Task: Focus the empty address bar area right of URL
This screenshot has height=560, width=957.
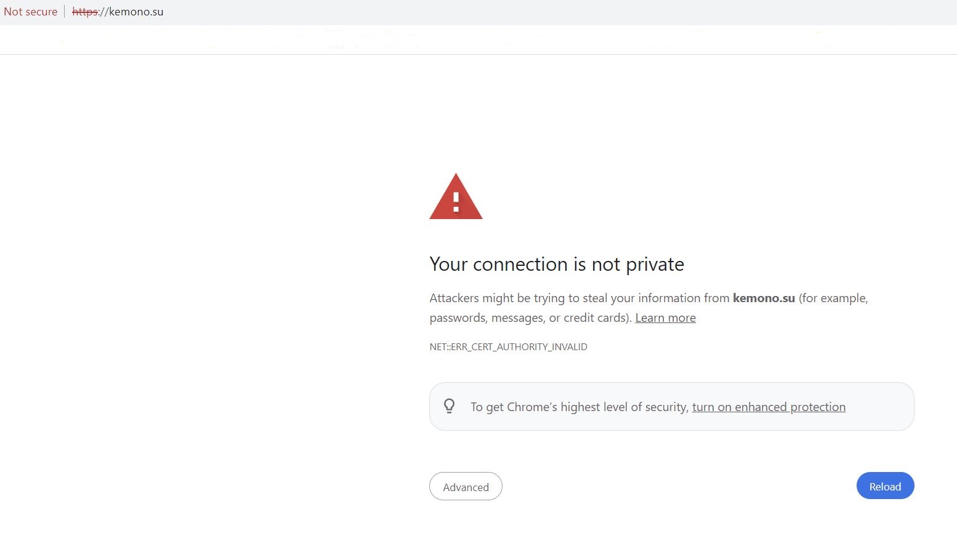Action: (x=554, y=12)
